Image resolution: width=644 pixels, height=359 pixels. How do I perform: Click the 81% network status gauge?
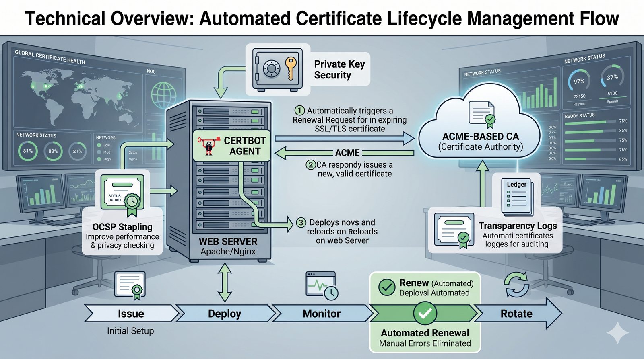tap(28, 151)
